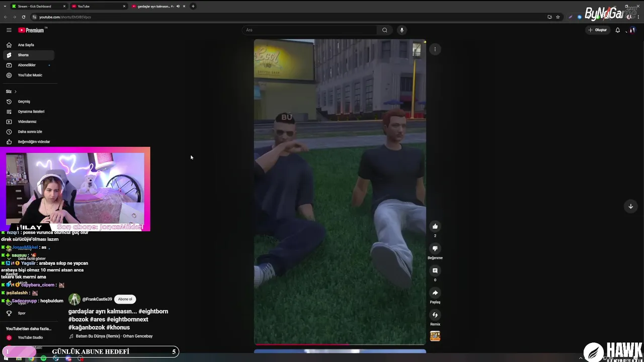Click the Oluştur create button
Screen dimensions: 644x362
point(598,30)
